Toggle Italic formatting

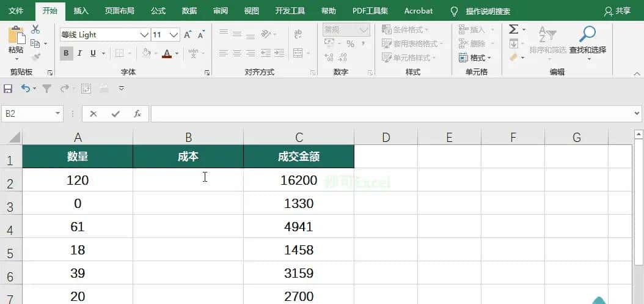tap(79, 53)
